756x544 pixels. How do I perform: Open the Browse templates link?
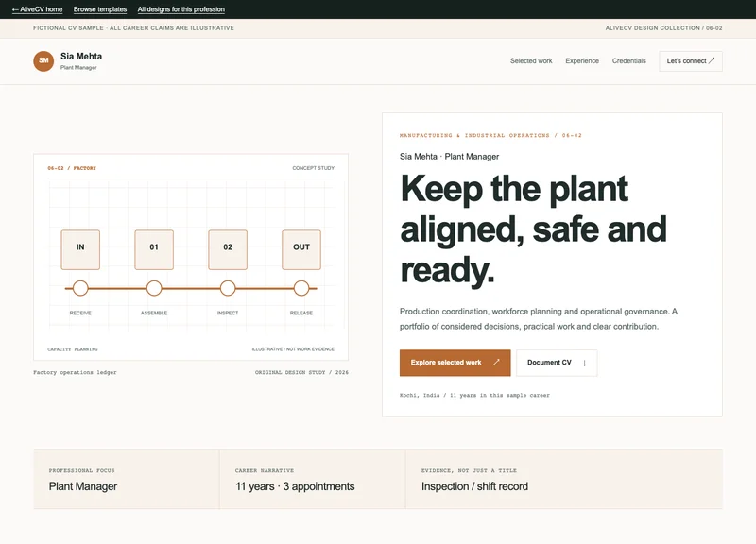(100, 9)
